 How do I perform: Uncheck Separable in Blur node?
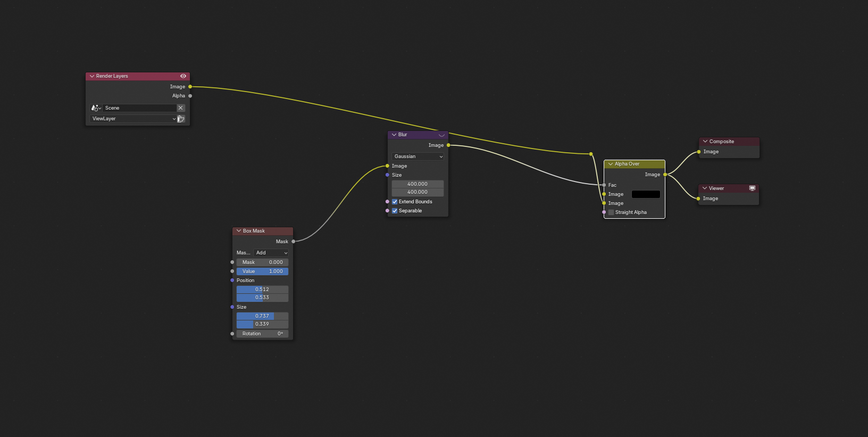pos(395,211)
